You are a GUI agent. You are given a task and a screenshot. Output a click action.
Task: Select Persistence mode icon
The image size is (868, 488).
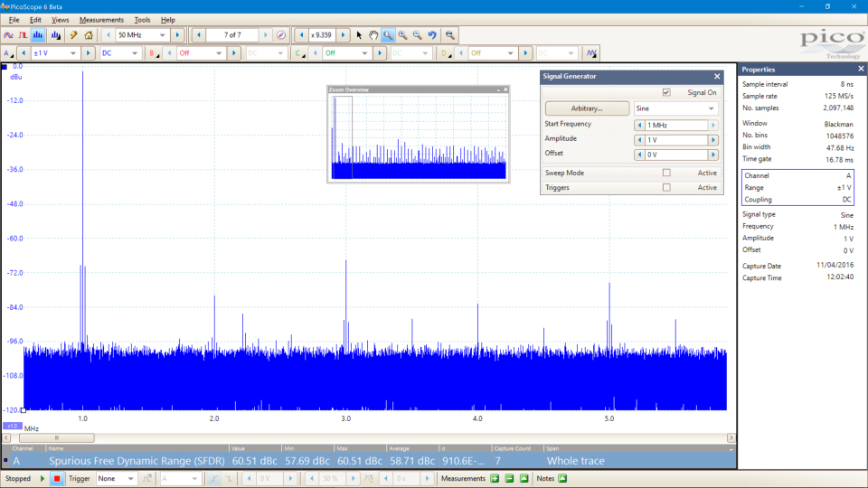[x=24, y=35]
